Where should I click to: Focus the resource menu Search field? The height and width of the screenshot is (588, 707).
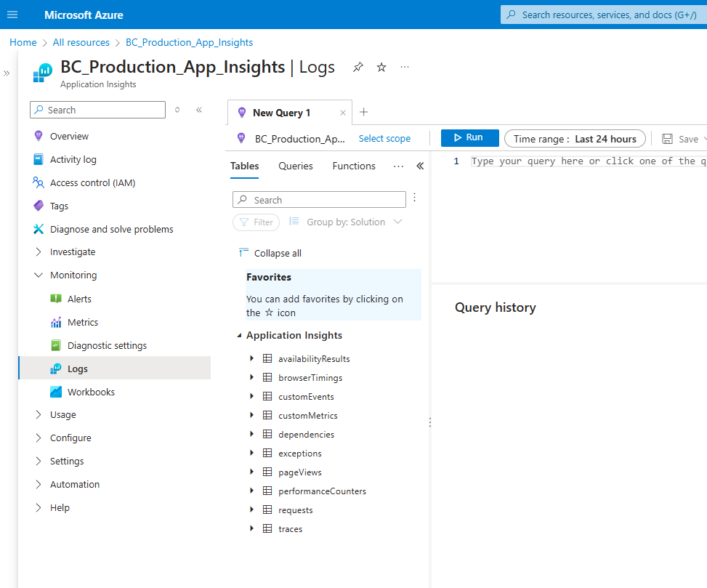click(98, 110)
